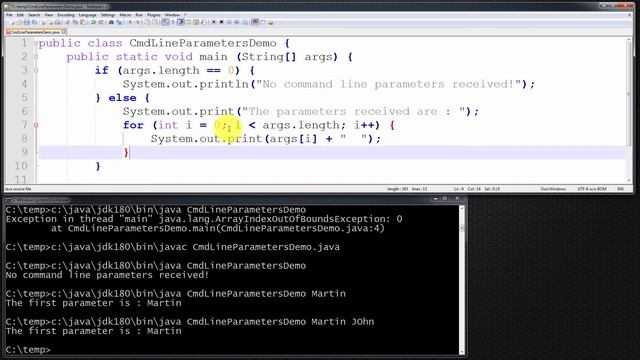
Task: Click the line number 6 in the margin
Action: point(24,111)
